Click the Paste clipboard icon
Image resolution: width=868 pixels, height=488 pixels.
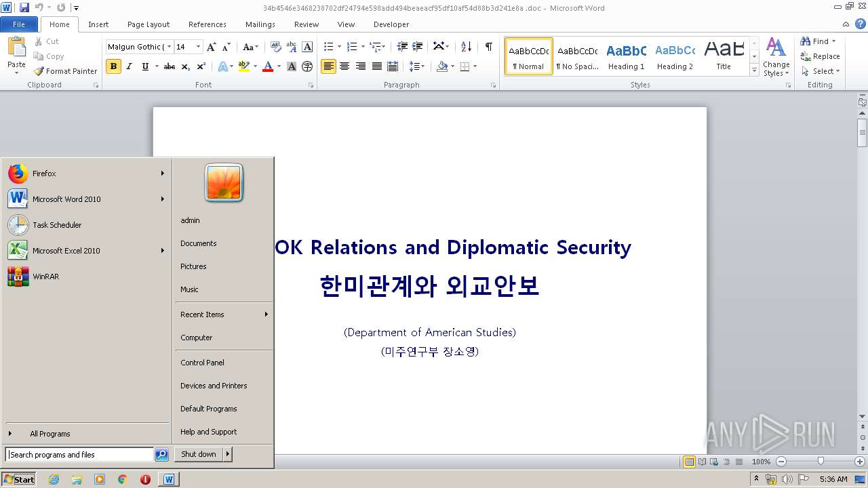[16, 47]
